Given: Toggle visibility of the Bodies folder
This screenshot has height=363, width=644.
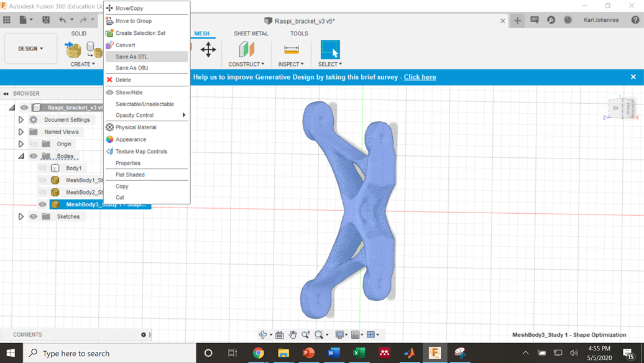Looking at the screenshot, I should pos(34,156).
